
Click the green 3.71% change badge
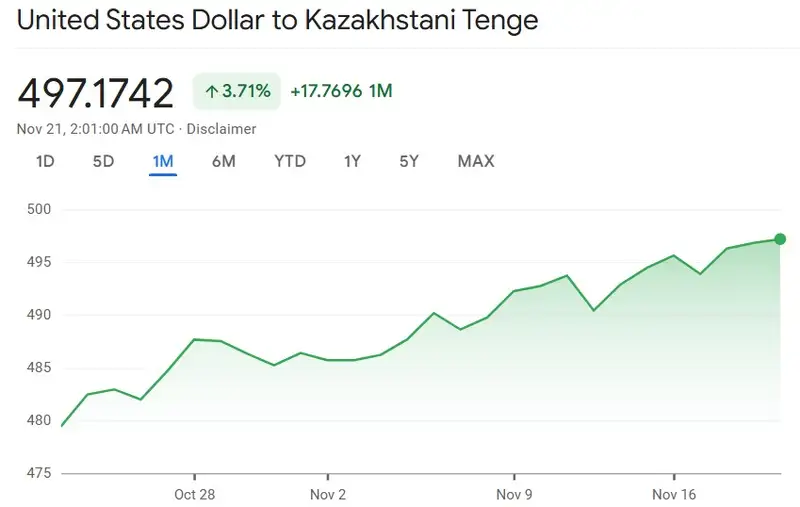point(237,92)
